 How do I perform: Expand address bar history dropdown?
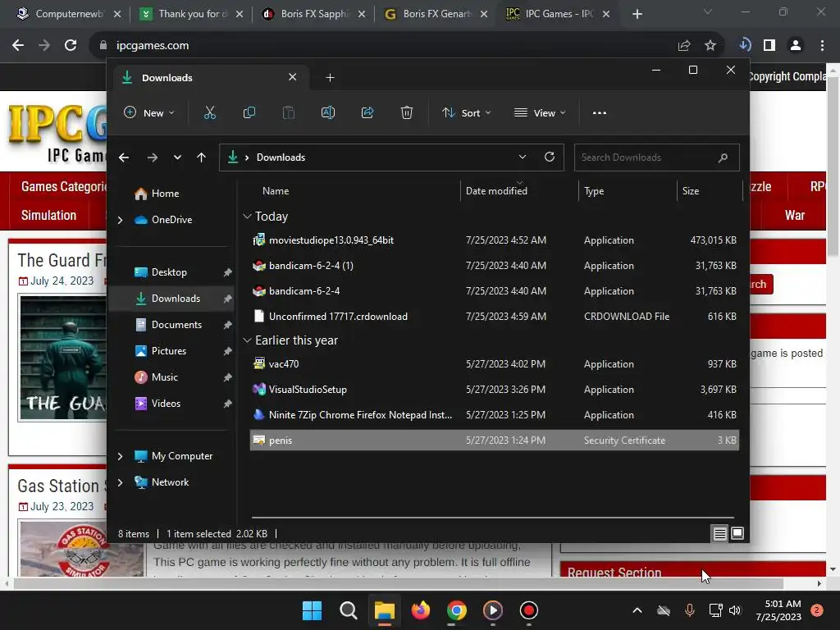(x=523, y=157)
